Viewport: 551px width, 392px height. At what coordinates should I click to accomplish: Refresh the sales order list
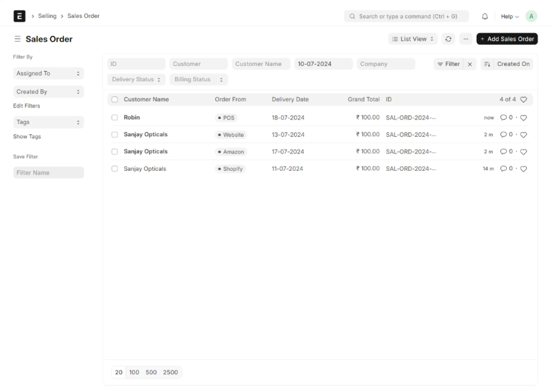point(449,39)
